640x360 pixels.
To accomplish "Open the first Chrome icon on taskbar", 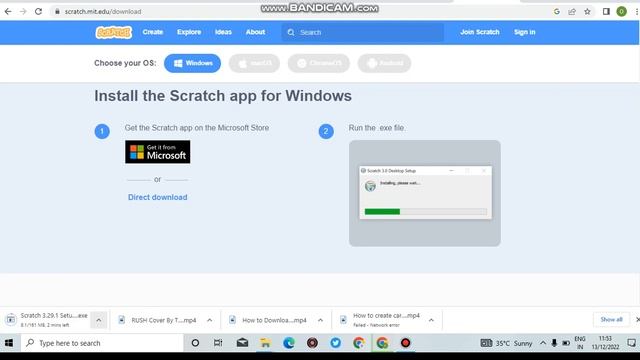I will [x=359, y=343].
